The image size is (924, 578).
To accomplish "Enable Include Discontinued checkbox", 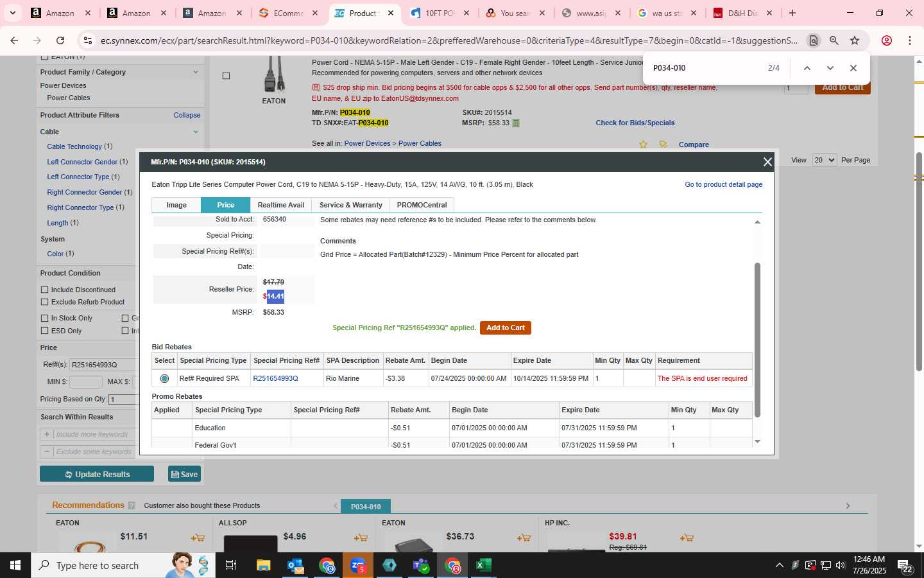I will pos(44,290).
